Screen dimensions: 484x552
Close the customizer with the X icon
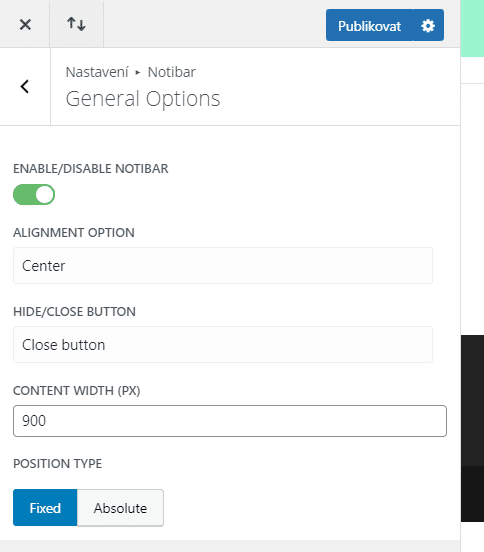25,25
